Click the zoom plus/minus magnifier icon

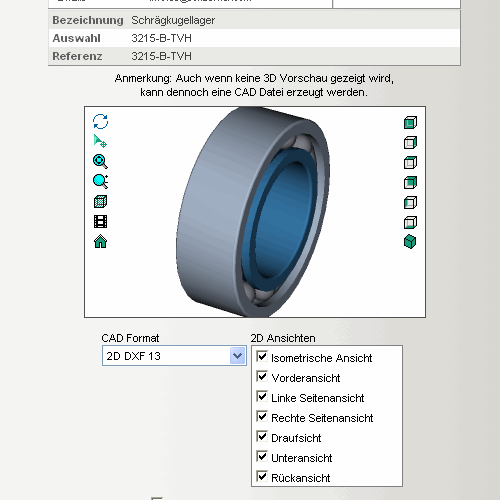(x=100, y=181)
